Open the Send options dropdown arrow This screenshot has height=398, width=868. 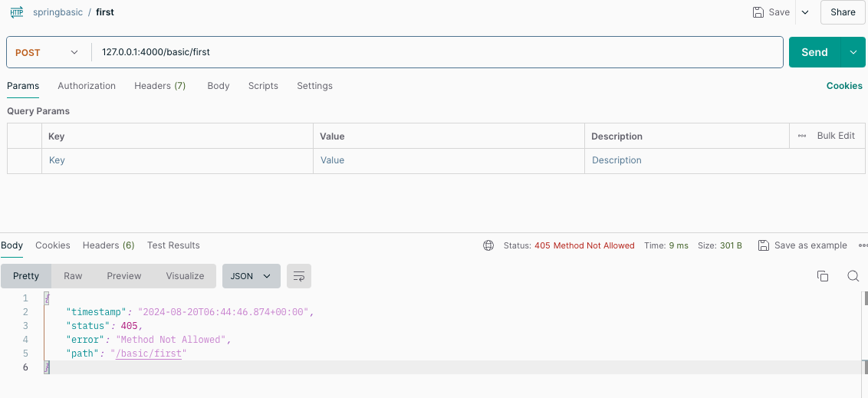point(853,52)
